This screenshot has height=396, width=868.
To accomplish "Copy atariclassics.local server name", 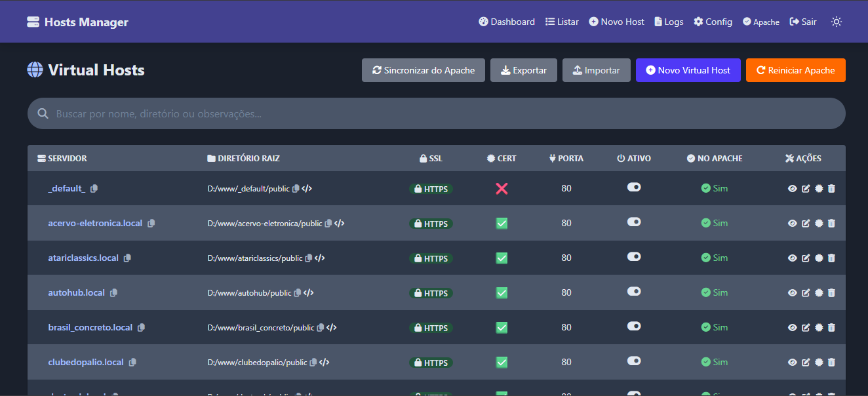I will (127, 258).
